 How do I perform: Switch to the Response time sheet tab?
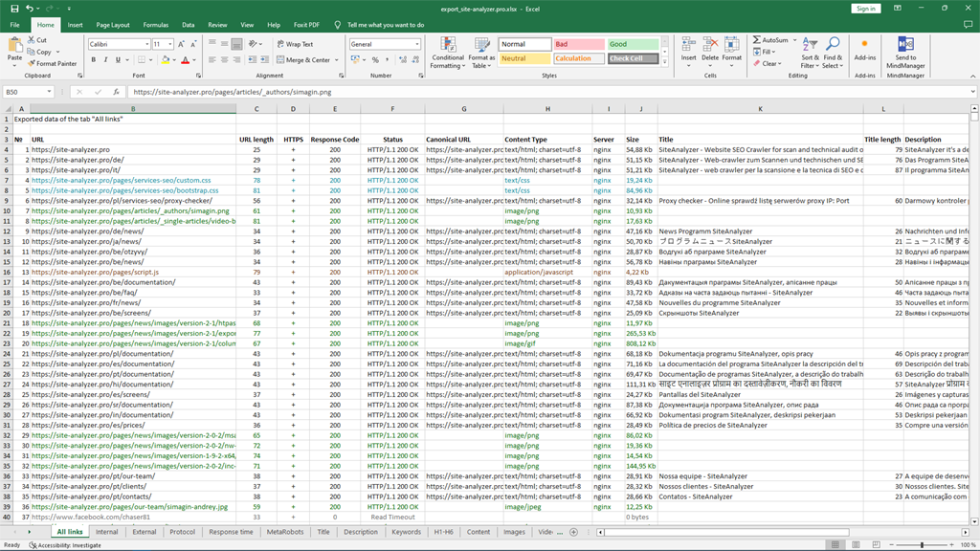pyautogui.click(x=231, y=532)
